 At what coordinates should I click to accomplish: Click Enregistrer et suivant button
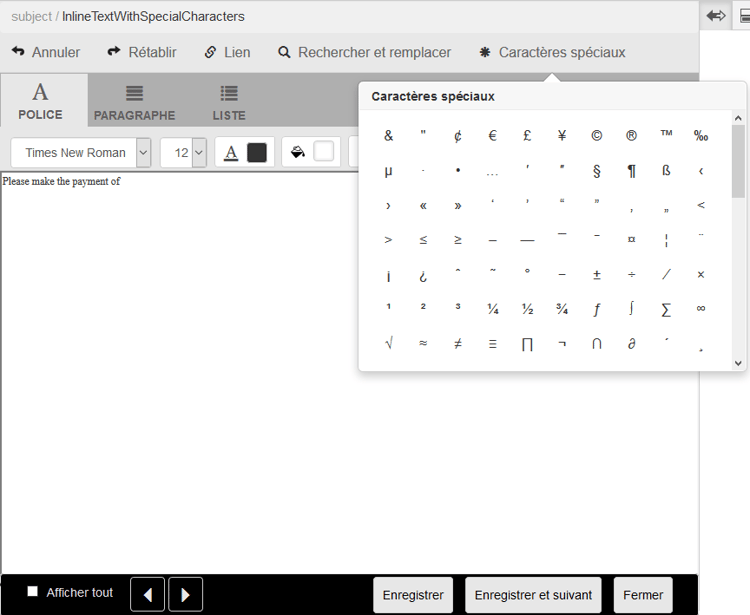pos(533,595)
